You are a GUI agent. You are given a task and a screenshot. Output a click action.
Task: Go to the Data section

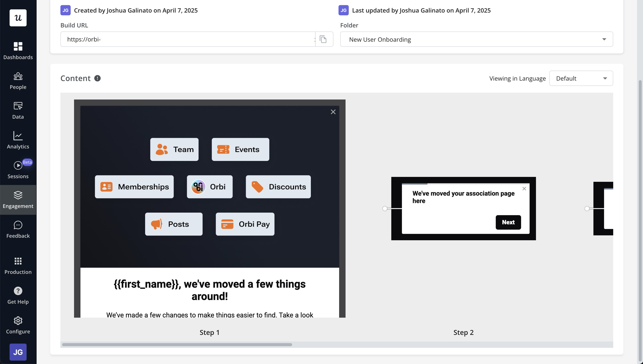18,111
